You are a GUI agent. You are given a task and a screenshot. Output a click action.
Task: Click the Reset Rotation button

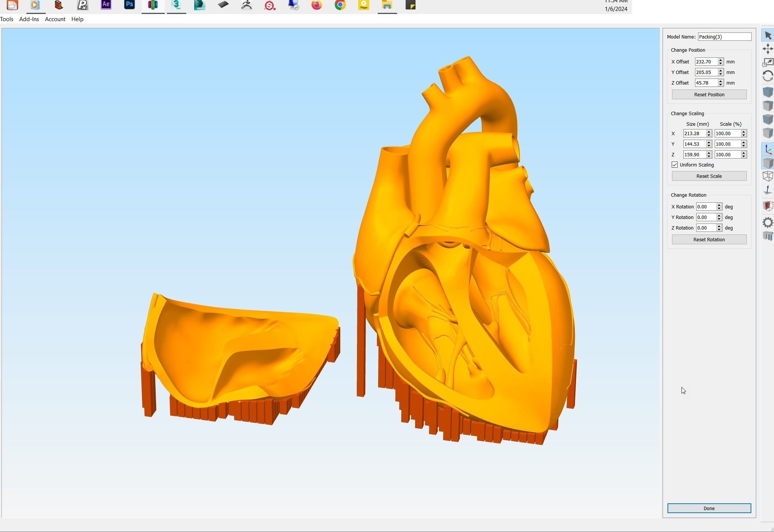(709, 239)
